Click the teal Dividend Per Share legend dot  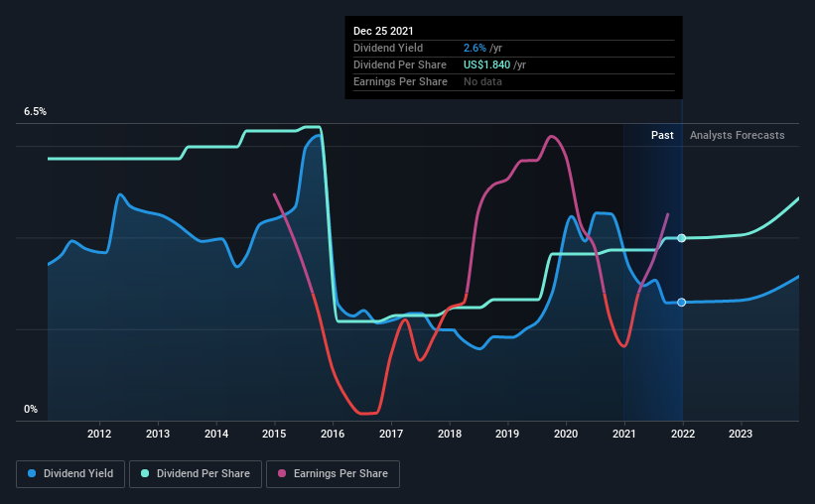[145, 473]
